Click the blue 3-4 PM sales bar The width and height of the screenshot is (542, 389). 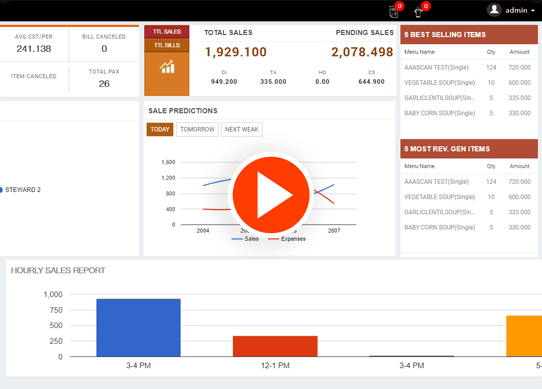click(x=138, y=327)
